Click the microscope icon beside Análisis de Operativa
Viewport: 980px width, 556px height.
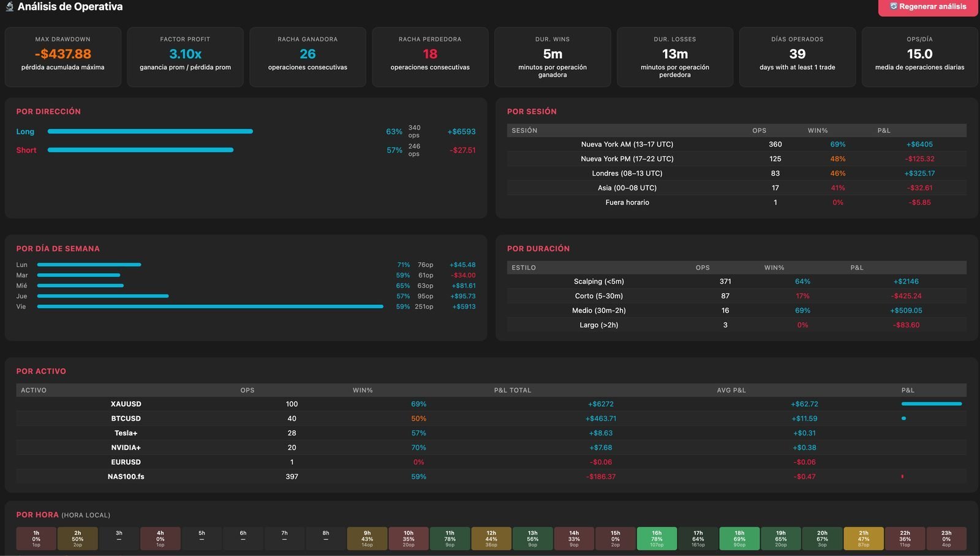coord(9,7)
